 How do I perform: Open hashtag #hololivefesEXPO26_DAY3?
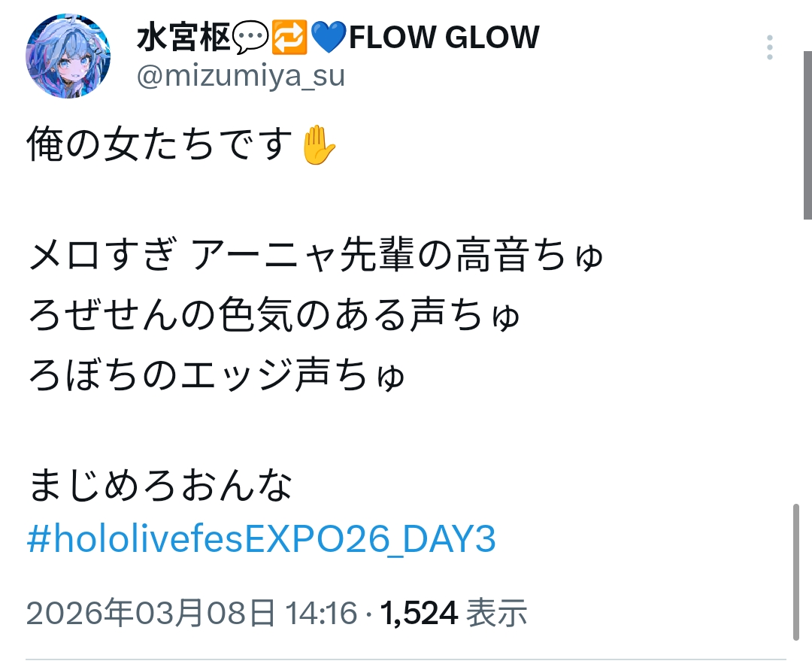point(262,538)
